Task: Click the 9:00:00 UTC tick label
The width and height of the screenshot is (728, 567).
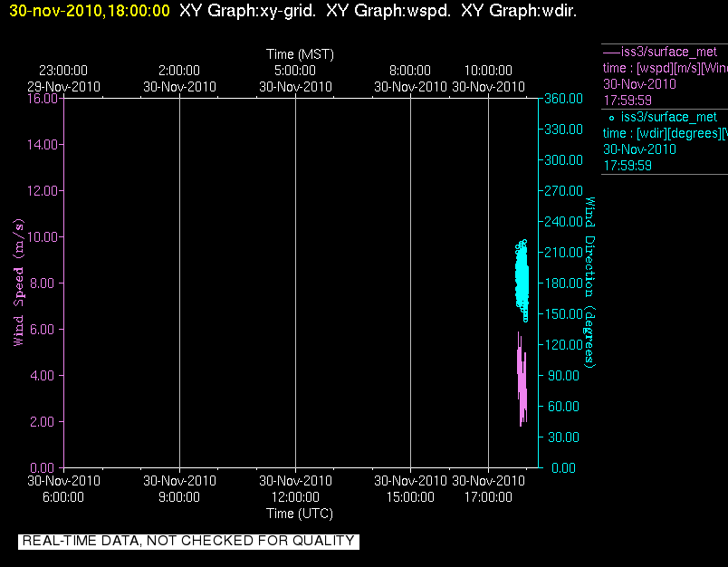Action: (179, 497)
